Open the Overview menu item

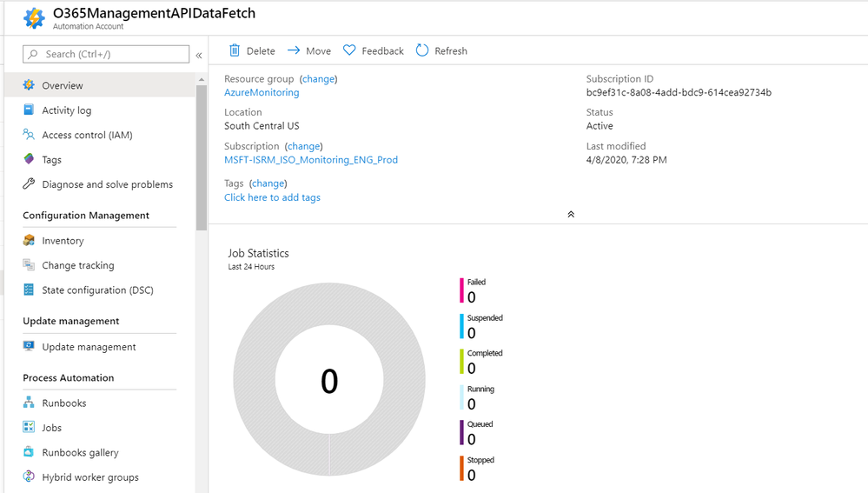point(100,85)
